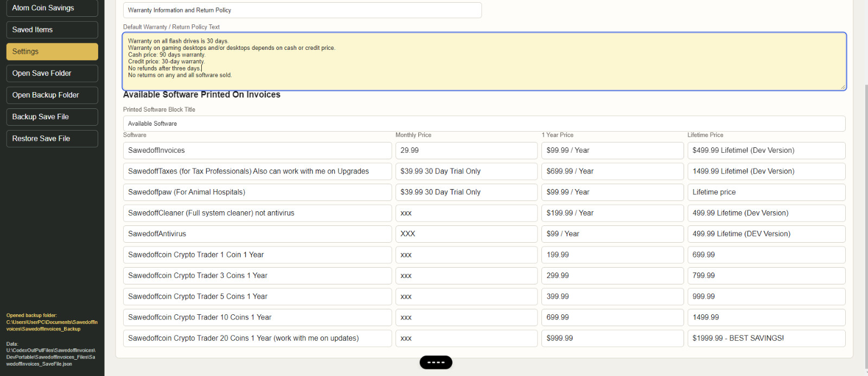Edit Sawedoffpaw $99.99 / Year field
Viewport: 868px width, 376px height.
pos(612,192)
